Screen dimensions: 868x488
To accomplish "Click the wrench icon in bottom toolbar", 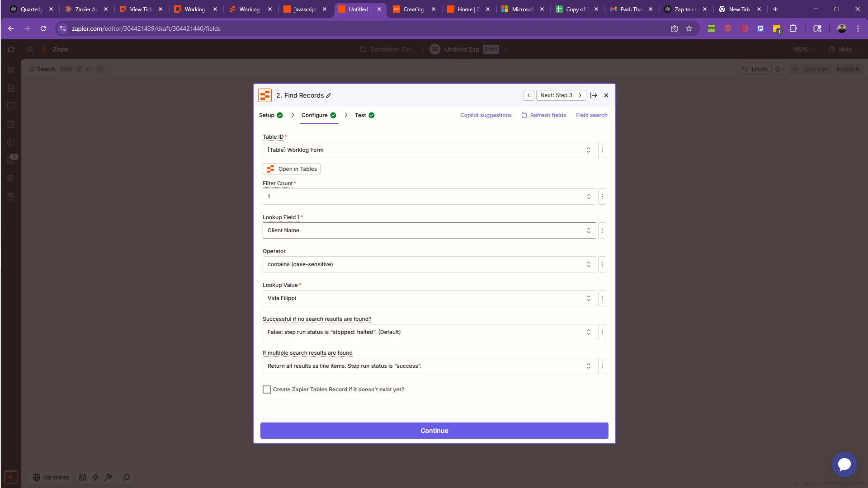I will [108, 477].
